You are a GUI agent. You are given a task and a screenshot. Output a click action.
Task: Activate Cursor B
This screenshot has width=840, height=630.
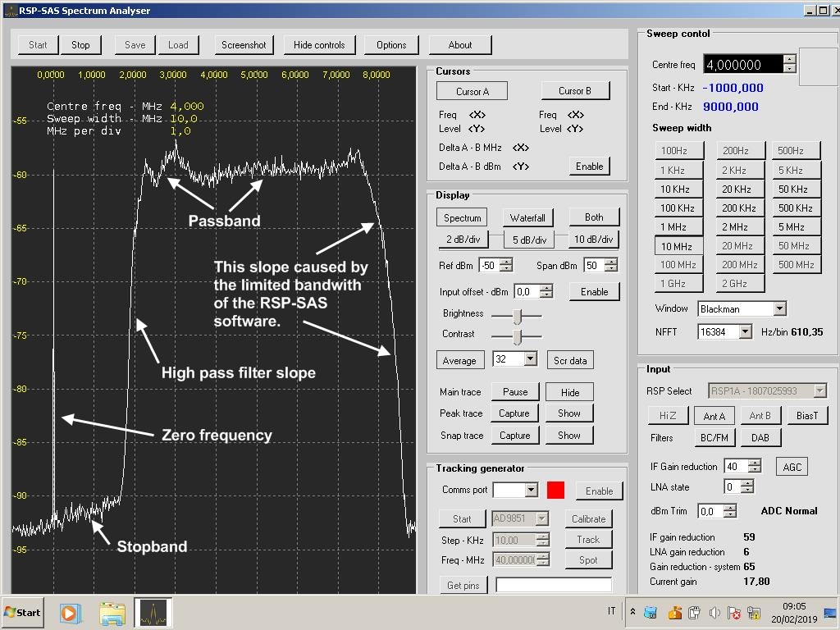(575, 90)
